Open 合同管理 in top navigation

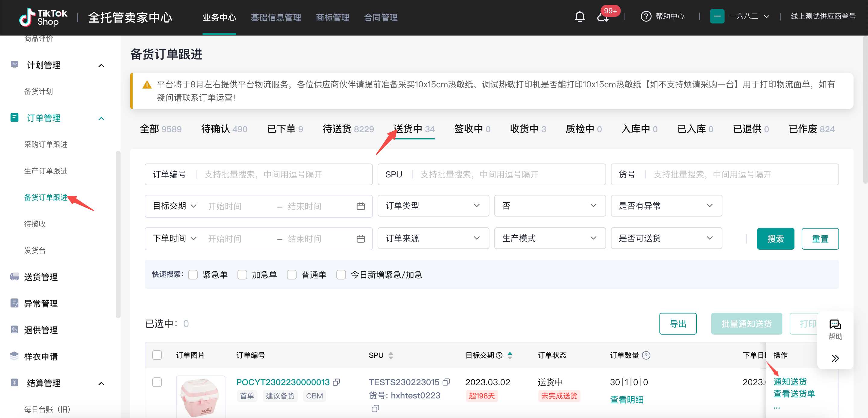pyautogui.click(x=381, y=17)
